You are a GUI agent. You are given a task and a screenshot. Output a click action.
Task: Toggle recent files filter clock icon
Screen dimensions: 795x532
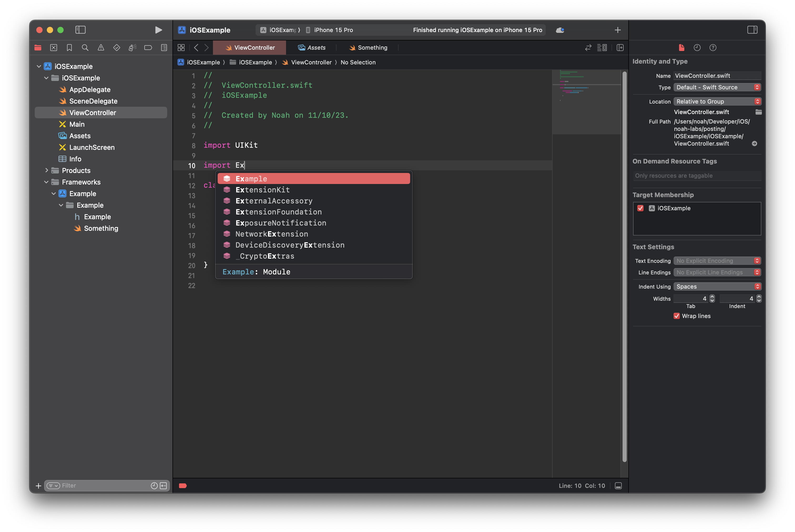click(x=154, y=486)
